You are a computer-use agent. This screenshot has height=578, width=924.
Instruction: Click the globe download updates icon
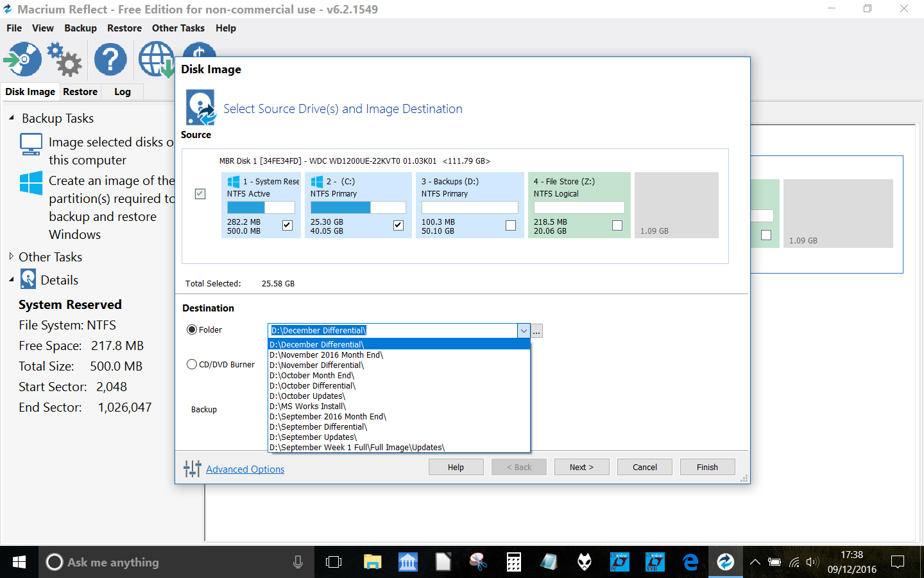(156, 60)
